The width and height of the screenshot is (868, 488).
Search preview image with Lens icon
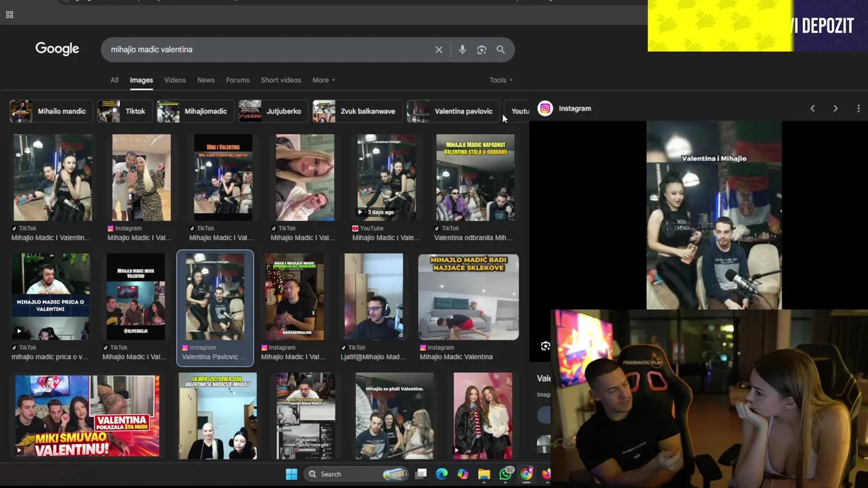(545, 346)
